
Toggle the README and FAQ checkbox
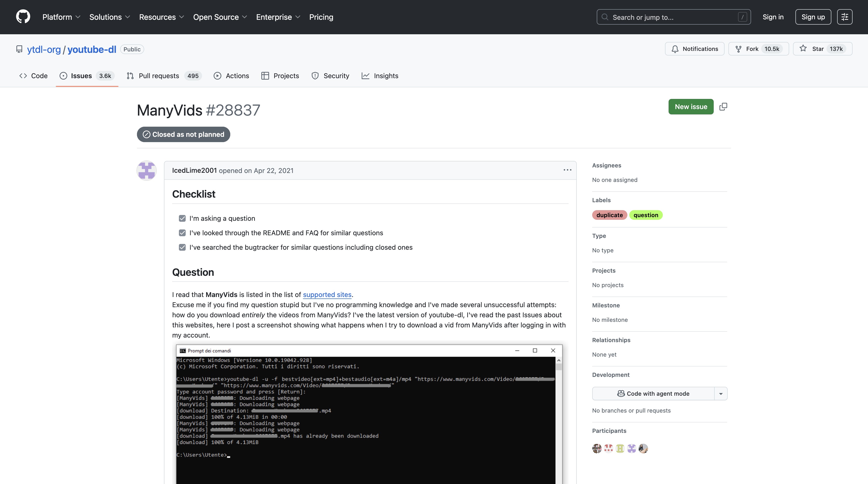coord(182,233)
